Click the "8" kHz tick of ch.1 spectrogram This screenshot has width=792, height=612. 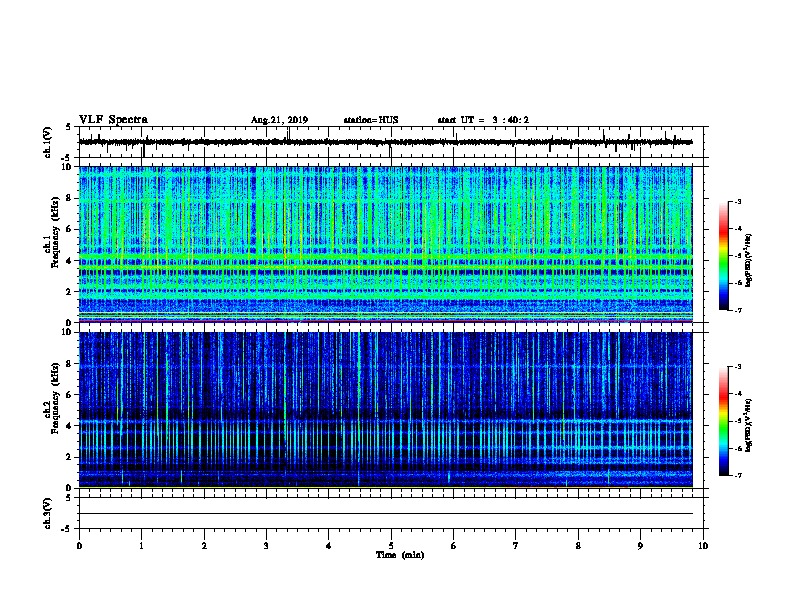(70, 198)
